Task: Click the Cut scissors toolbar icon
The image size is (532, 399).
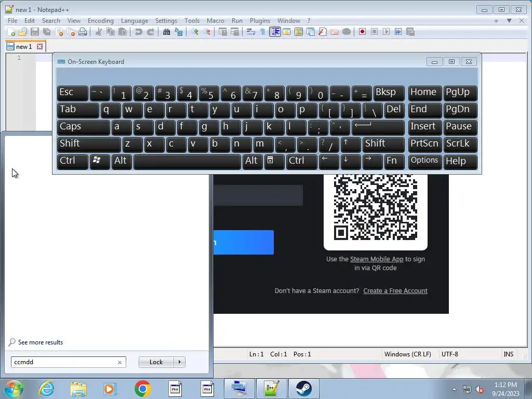Action: [x=99, y=32]
